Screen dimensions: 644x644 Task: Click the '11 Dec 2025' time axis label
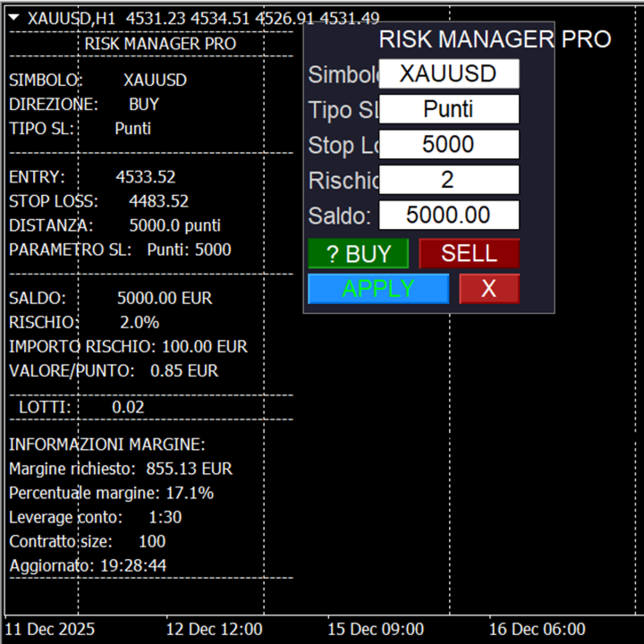coord(50,629)
